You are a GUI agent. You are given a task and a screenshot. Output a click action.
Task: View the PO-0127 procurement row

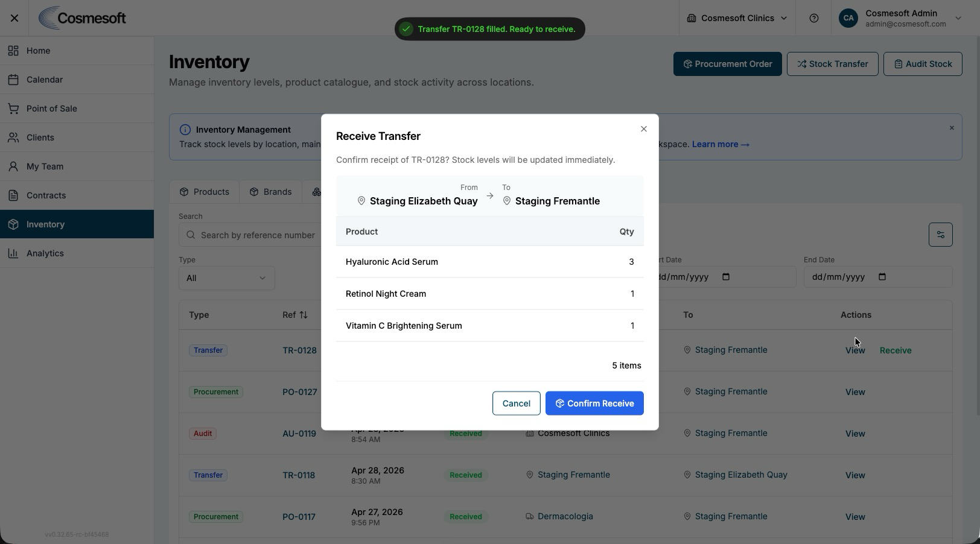(855, 392)
